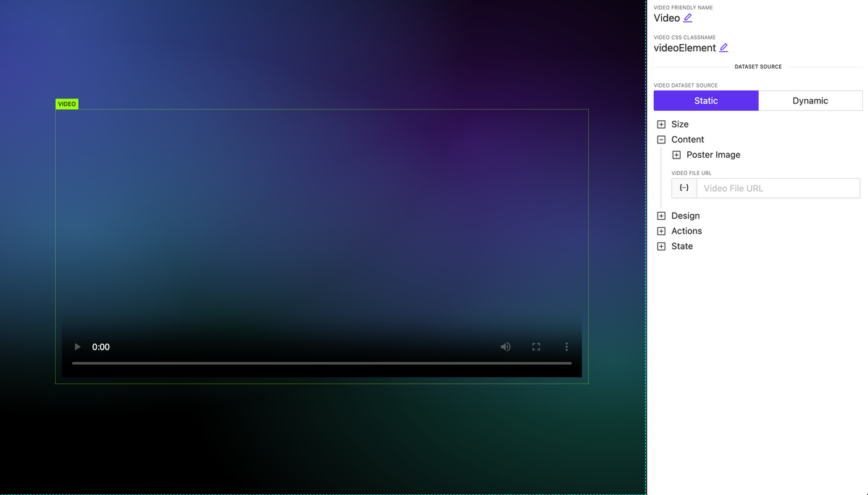Mute the video using the speaker icon

(505, 347)
